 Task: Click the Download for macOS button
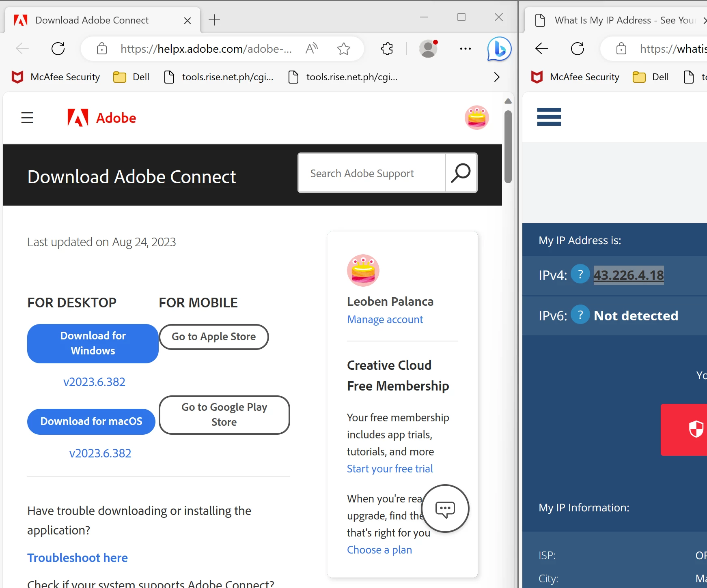91,421
